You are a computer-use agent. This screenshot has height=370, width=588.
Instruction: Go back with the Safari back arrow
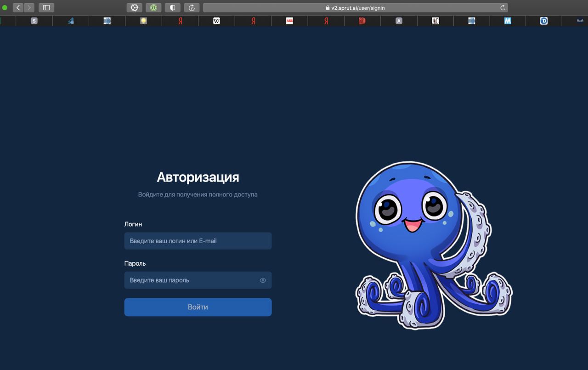point(18,7)
